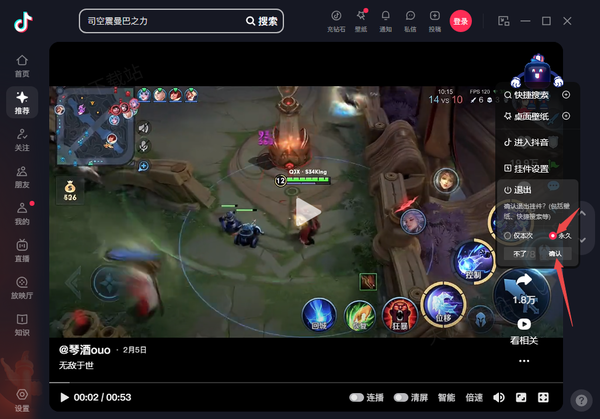Screen dimensions: 600x419
Task: Open the 首页 home page
Action: click(x=22, y=66)
